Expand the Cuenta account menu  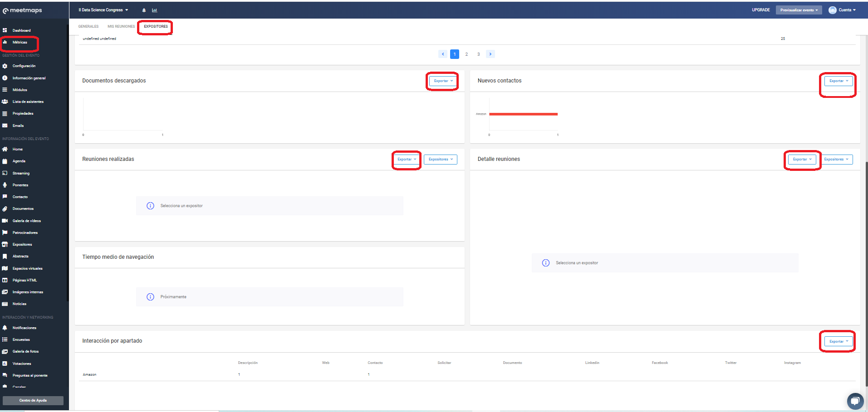pyautogui.click(x=842, y=10)
